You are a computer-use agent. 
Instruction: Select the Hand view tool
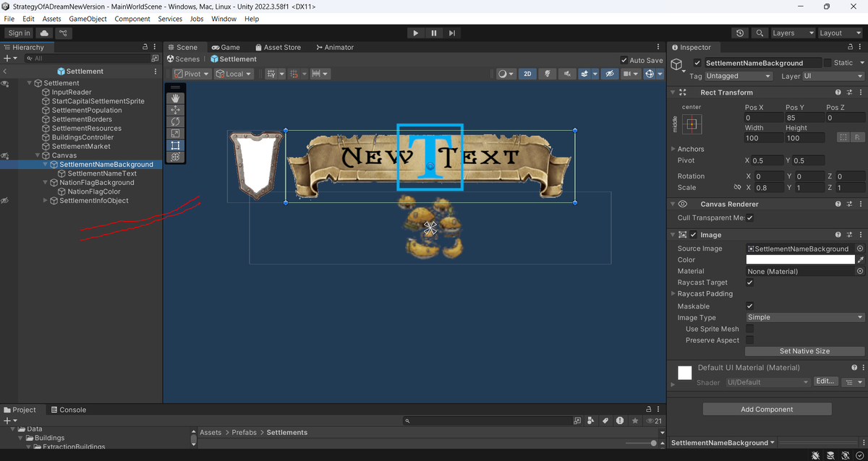click(x=176, y=98)
